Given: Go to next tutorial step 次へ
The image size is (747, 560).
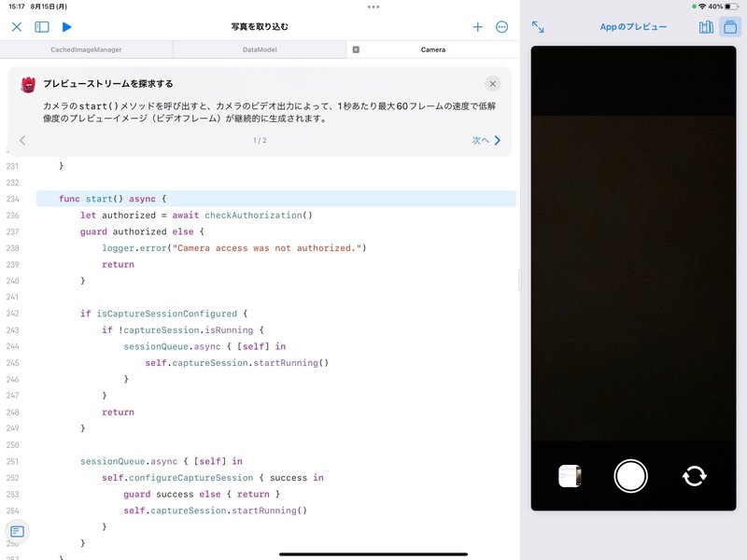Looking at the screenshot, I should coord(486,140).
